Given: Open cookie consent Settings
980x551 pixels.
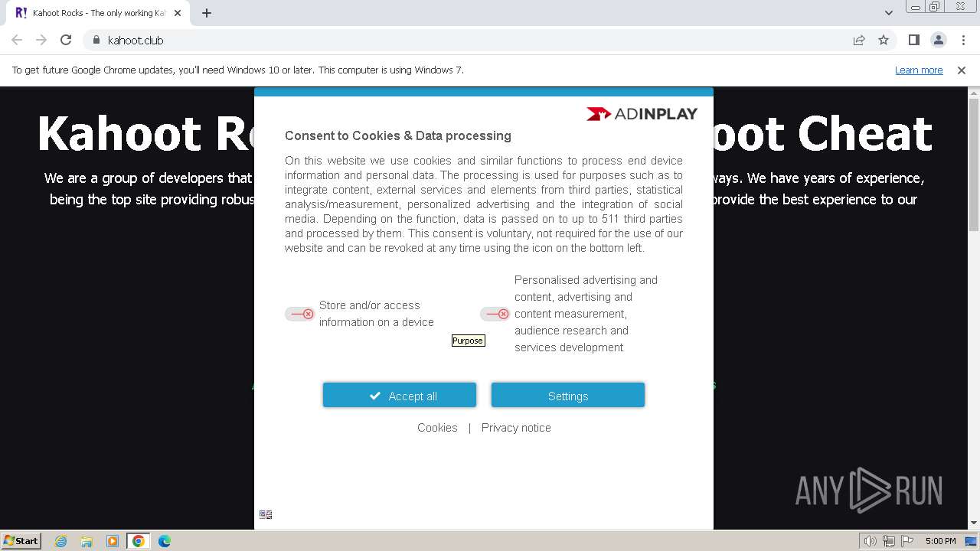Looking at the screenshot, I should click(568, 396).
